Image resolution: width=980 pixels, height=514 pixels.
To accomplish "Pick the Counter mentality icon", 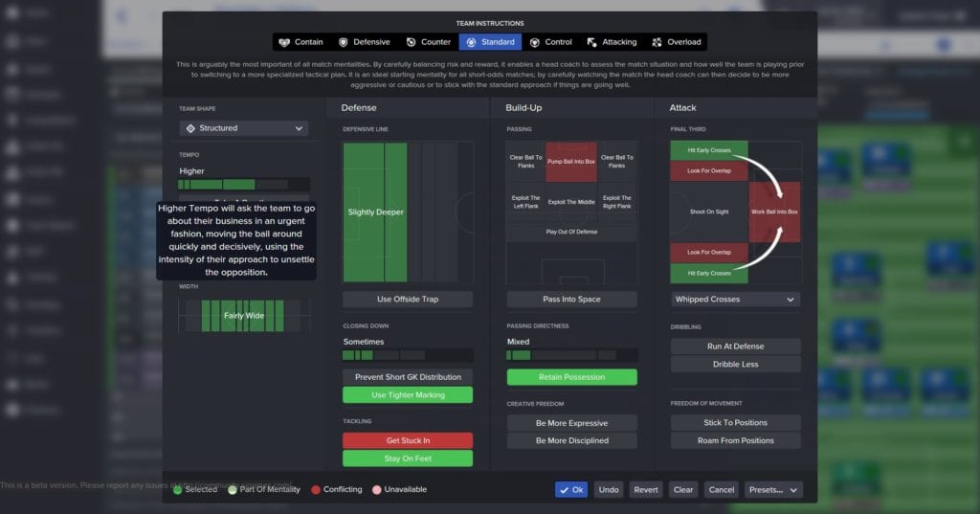I will click(412, 42).
